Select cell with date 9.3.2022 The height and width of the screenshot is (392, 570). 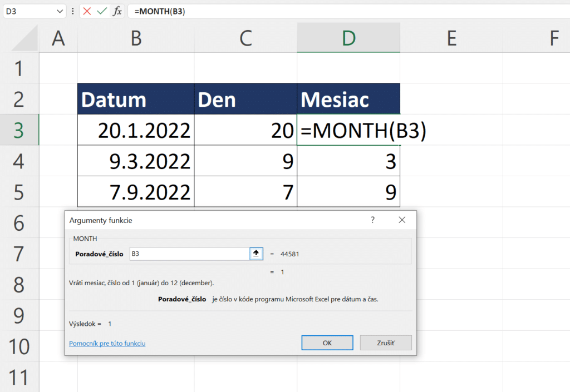[136, 161]
